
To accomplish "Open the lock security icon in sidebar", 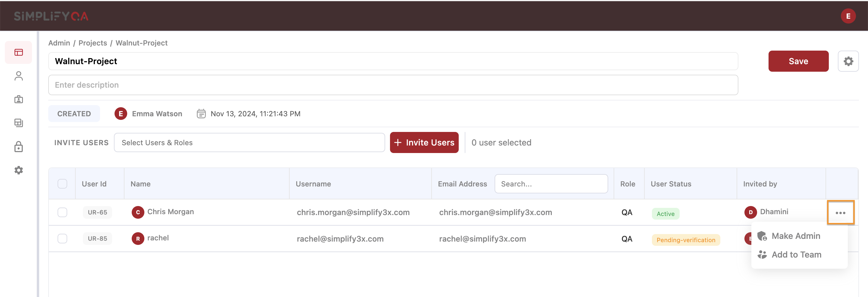I will 18,146.
